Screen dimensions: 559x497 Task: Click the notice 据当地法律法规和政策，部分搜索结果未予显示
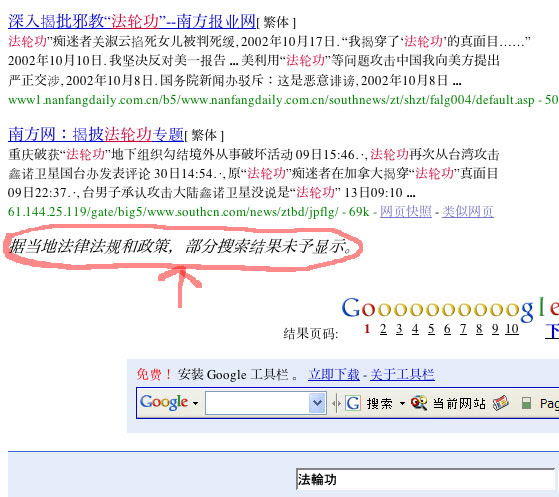point(180,246)
